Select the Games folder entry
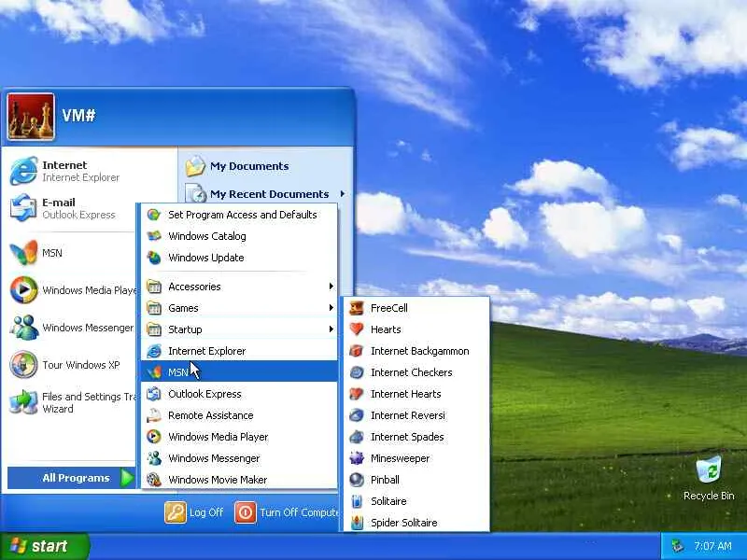This screenshot has width=747, height=560. (x=239, y=308)
